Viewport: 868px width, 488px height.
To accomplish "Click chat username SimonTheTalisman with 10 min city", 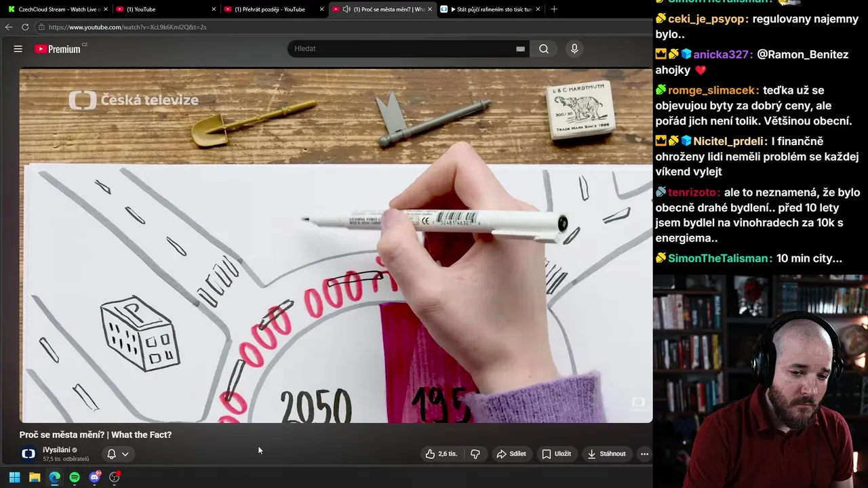I will tap(720, 258).
